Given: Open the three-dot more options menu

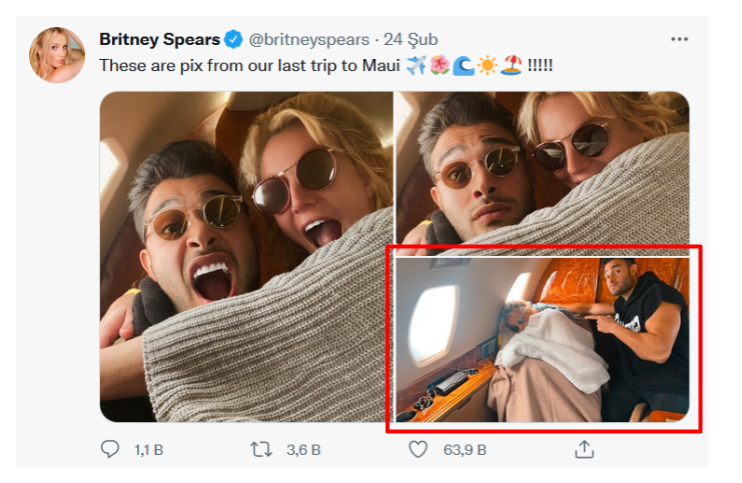Looking at the screenshot, I should pos(679,39).
